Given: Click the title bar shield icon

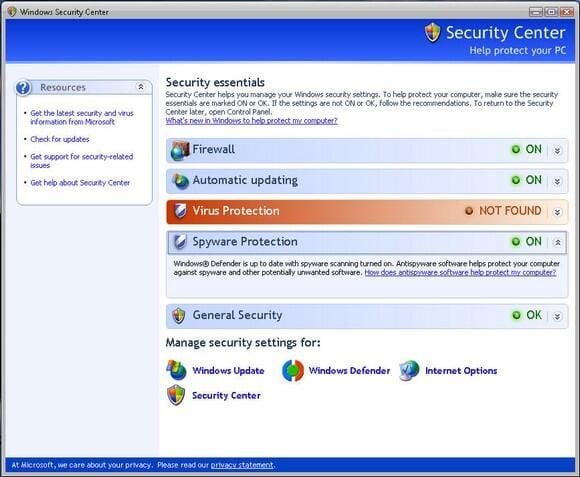Looking at the screenshot, I should pos(12,11).
